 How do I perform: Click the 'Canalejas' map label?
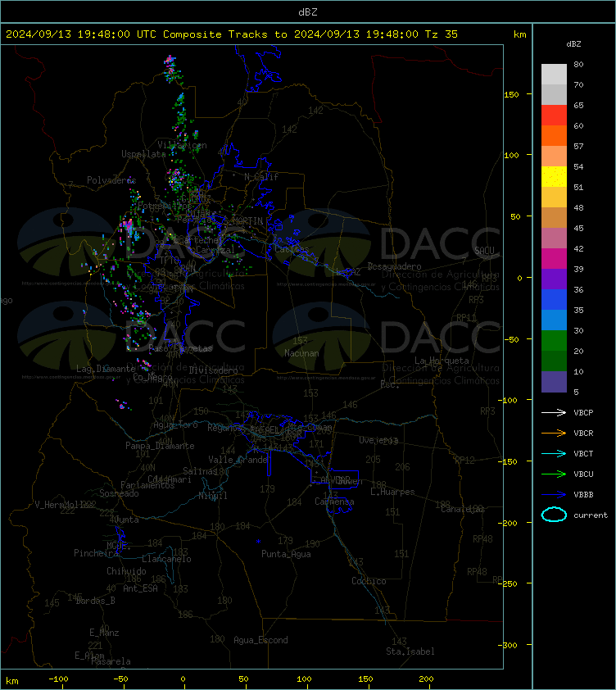(x=463, y=509)
